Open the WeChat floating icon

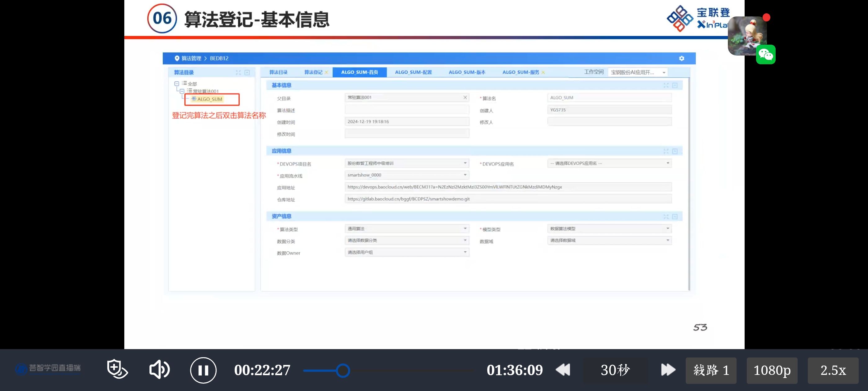[766, 55]
